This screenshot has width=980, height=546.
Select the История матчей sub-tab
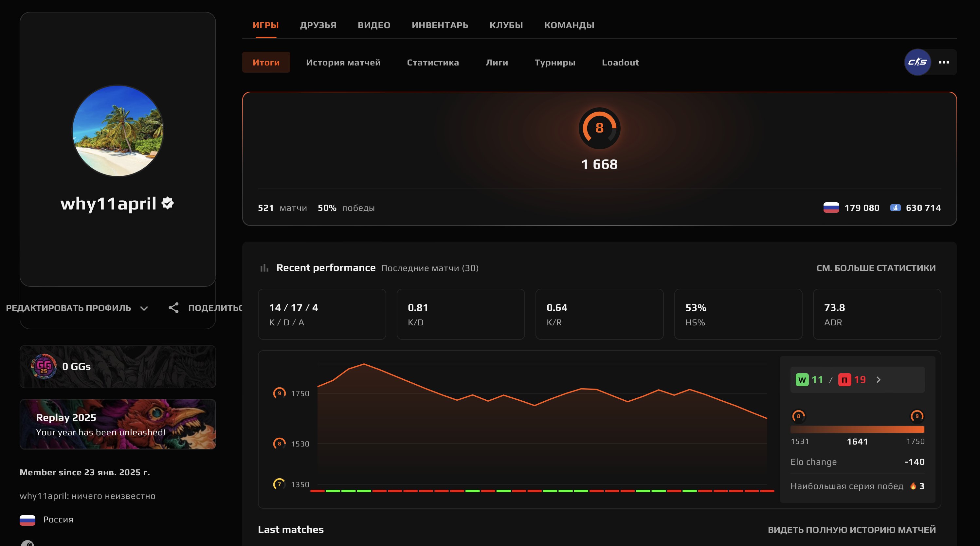343,63
